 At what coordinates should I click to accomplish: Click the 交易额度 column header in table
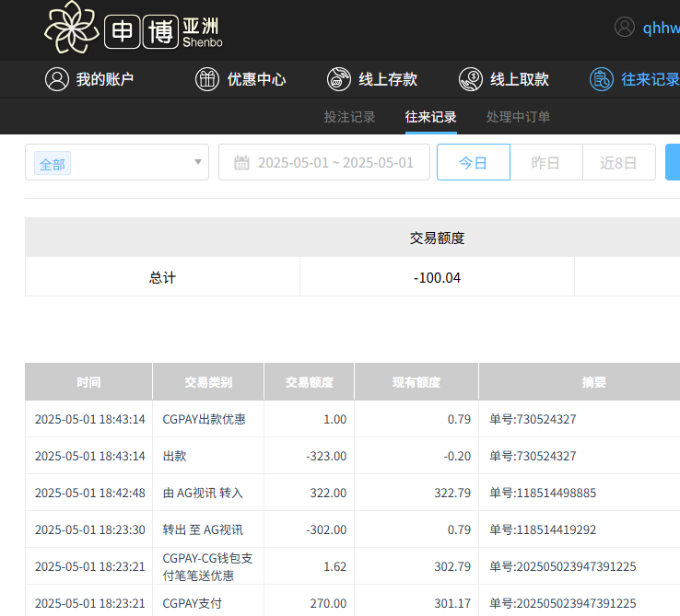309,382
